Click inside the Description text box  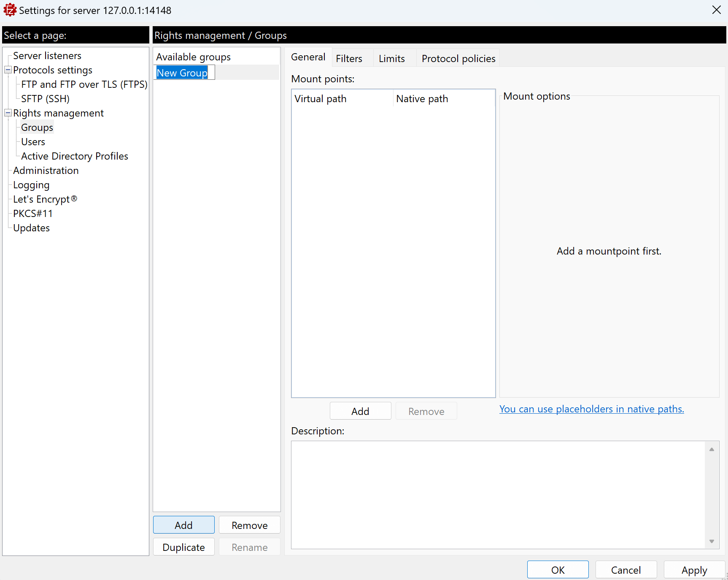coord(498,495)
